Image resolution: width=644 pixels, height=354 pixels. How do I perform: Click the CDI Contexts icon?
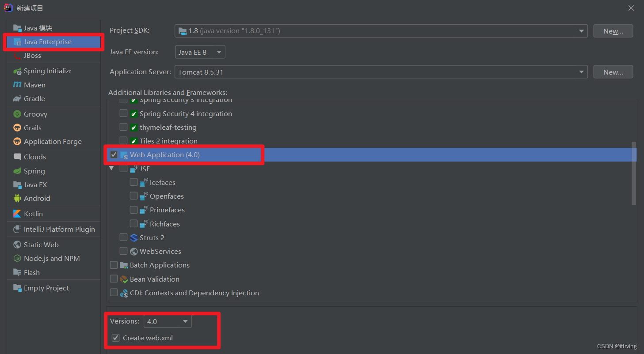[124, 293]
